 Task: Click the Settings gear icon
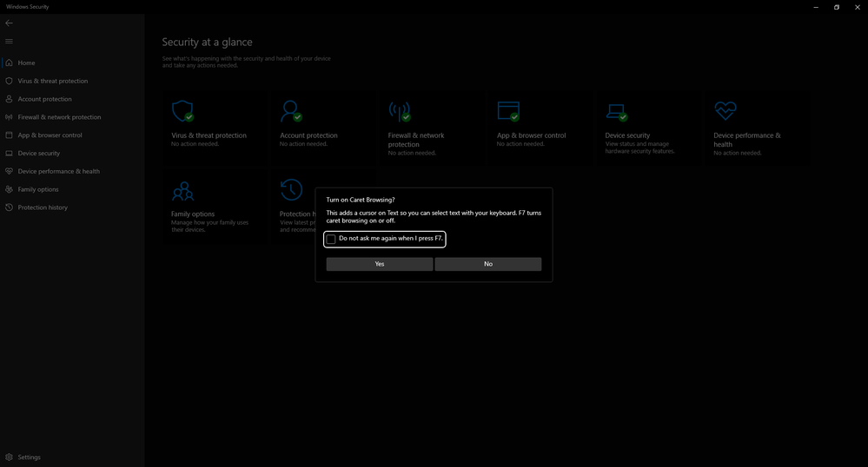[9, 457]
